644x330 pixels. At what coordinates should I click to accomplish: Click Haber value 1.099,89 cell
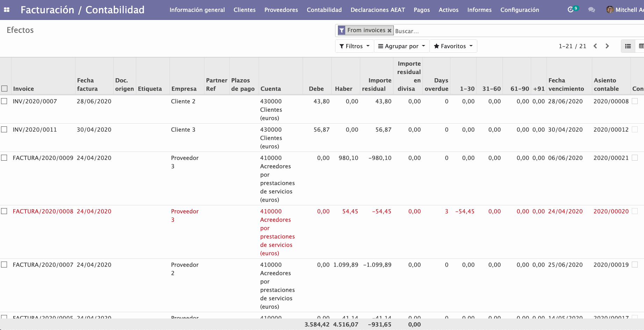pyautogui.click(x=346, y=265)
